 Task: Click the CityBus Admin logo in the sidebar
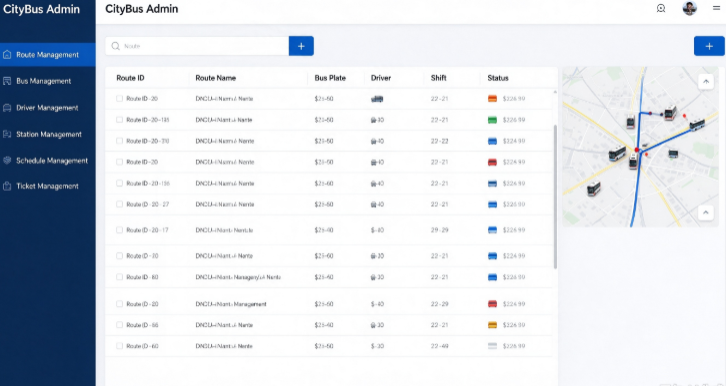(x=41, y=9)
